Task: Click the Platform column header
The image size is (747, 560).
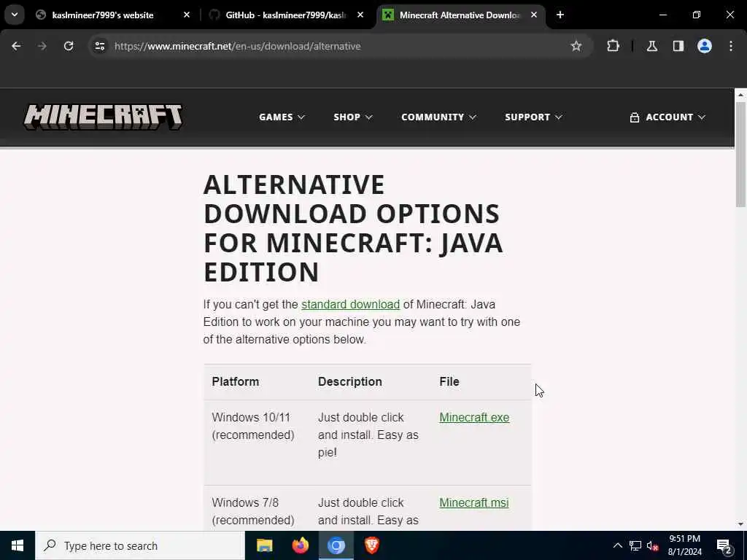Action: pos(236,381)
